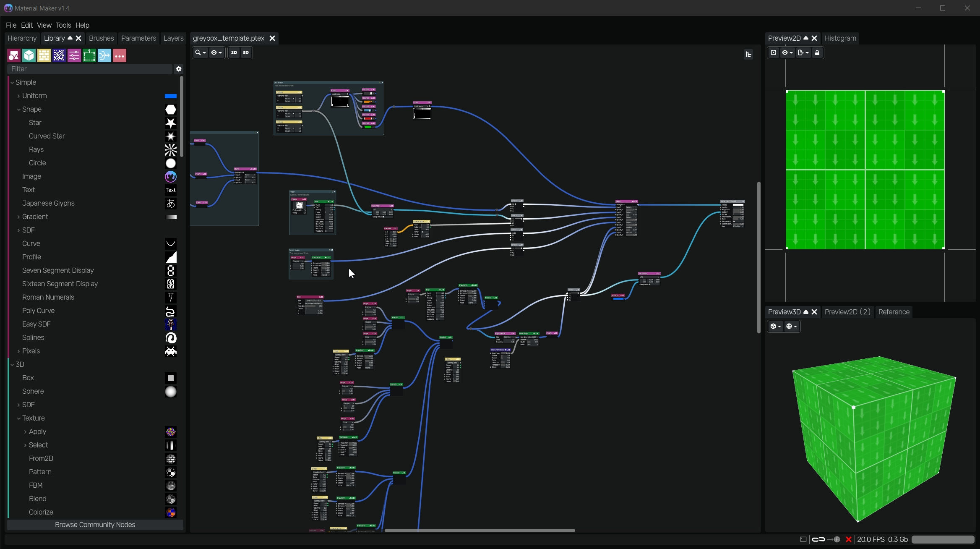Screen dimensions: 980x549
Task: Click the Uniform blue color swatch
Action: [x=170, y=96]
